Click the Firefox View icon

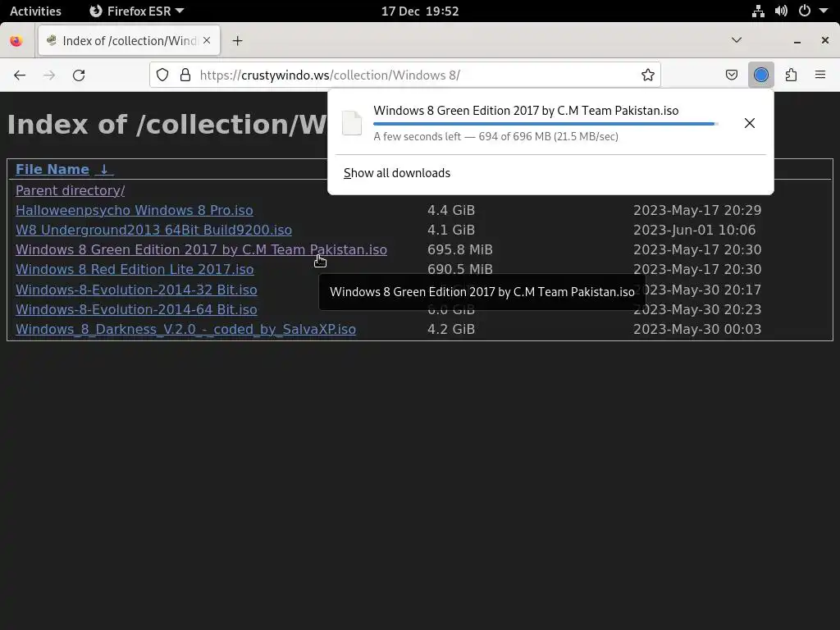(16, 41)
